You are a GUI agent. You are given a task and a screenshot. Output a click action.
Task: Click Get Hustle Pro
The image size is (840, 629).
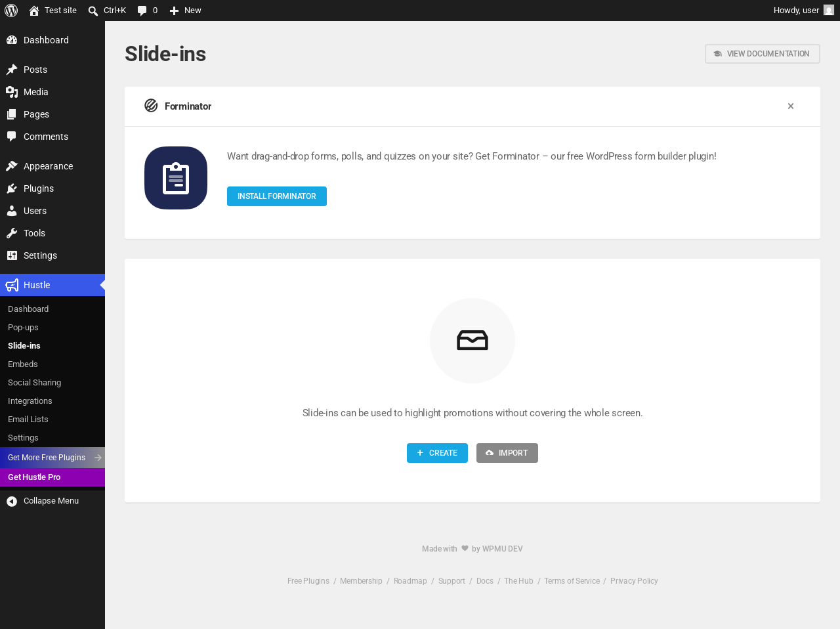click(x=52, y=477)
